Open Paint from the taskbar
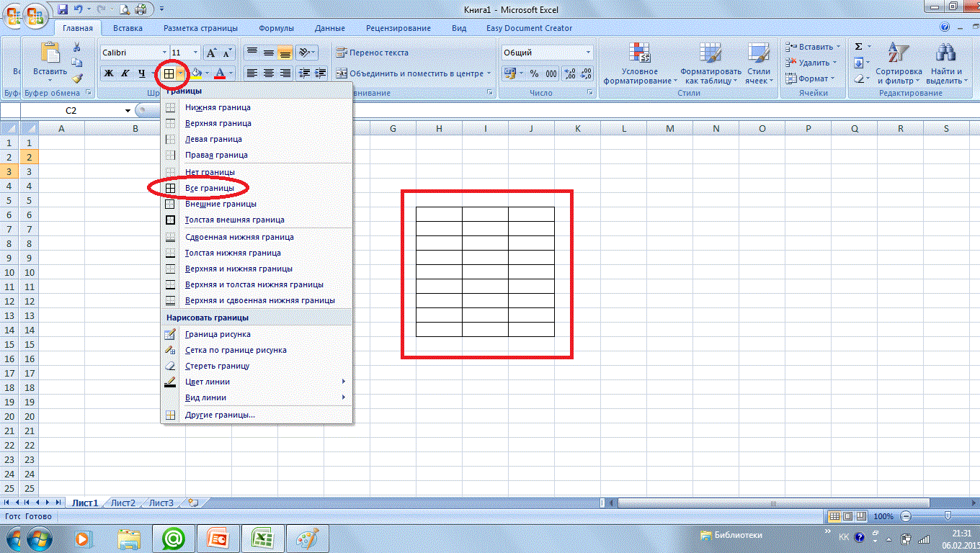 tap(308, 538)
